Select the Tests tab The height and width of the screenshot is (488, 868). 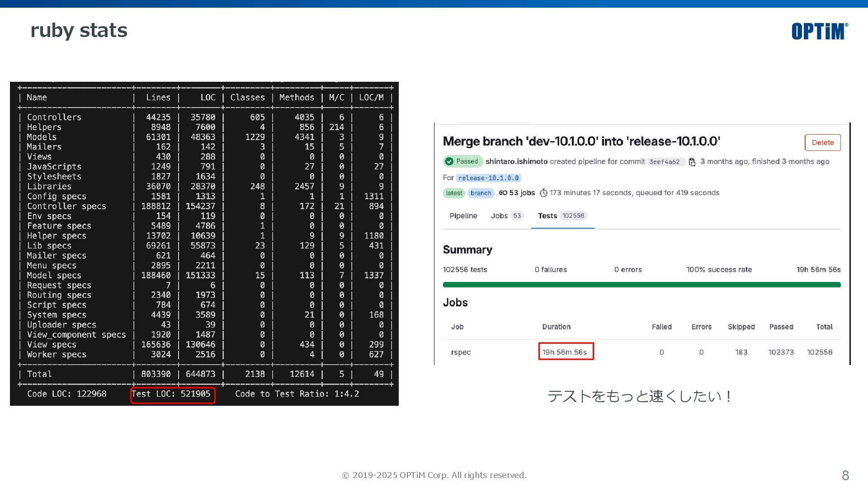562,216
